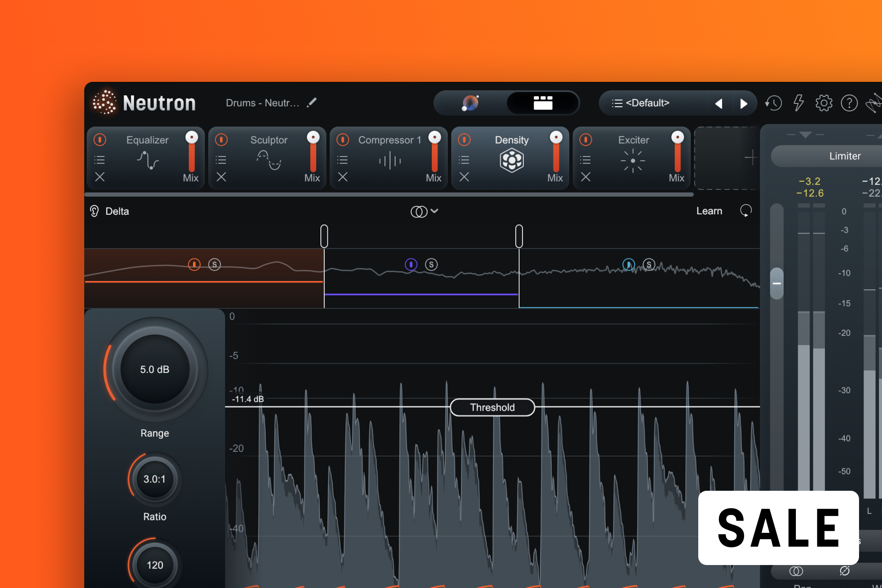Remove the Exciter module
Image resolution: width=882 pixels, height=588 pixels.
pyautogui.click(x=586, y=177)
